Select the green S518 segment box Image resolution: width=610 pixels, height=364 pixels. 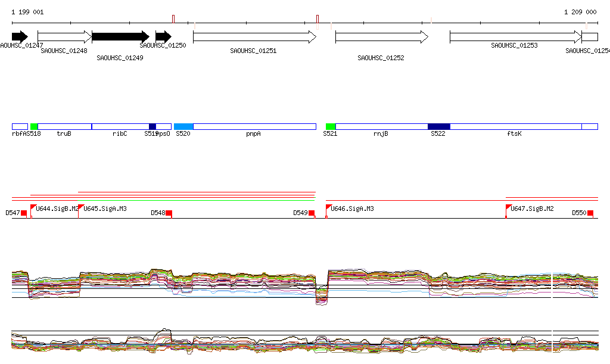pos(34,126)
